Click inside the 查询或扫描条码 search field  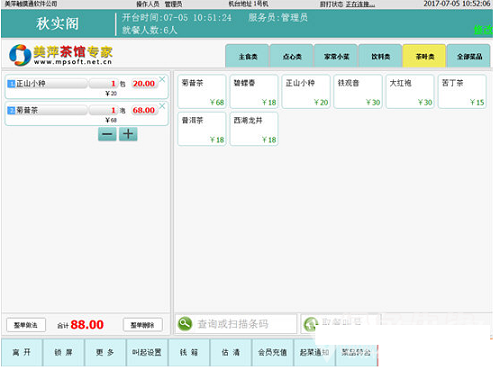point(236,324)
